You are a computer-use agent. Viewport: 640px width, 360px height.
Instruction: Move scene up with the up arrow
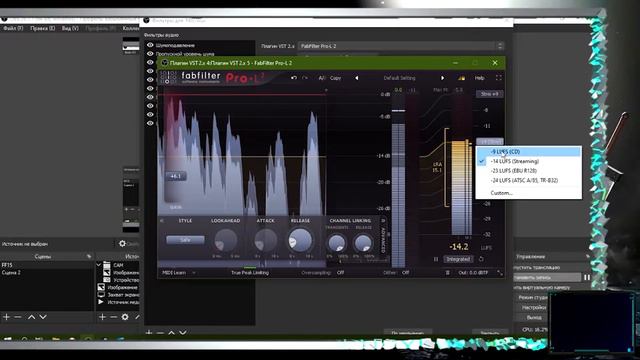[31, 317]
